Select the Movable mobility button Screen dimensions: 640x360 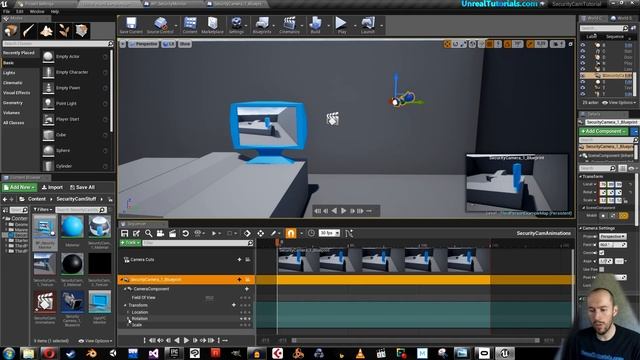pos(623,216)
